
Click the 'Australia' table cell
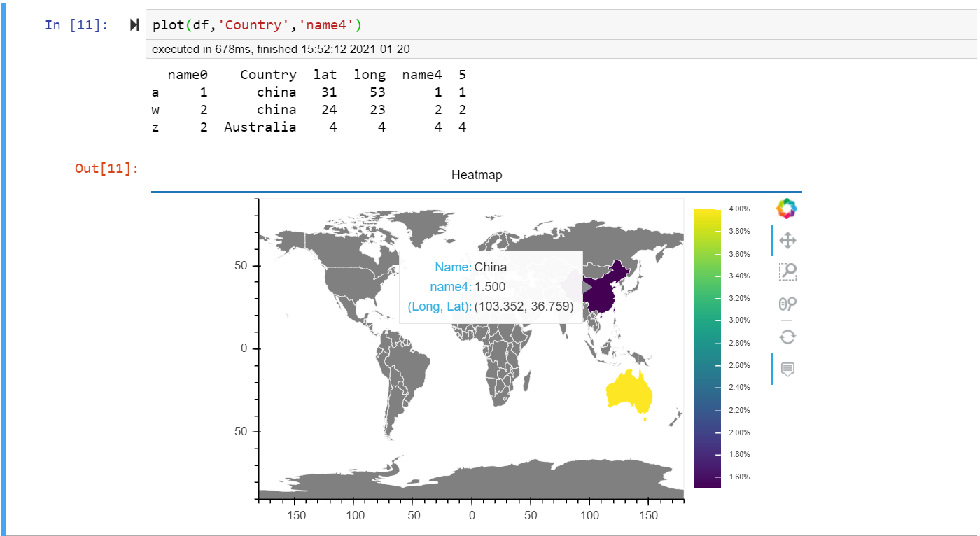coord(260,127)
